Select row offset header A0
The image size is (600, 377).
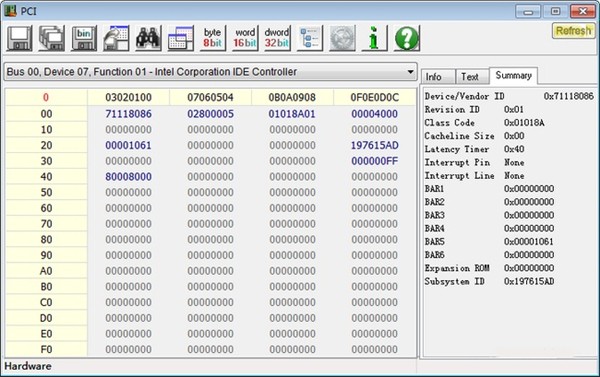[46, 271]
